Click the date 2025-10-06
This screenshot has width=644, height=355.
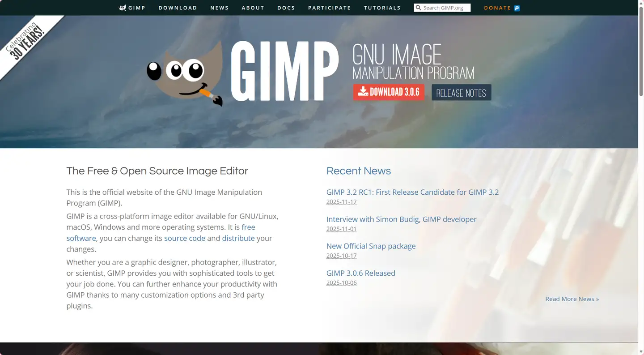pos(342,283)
